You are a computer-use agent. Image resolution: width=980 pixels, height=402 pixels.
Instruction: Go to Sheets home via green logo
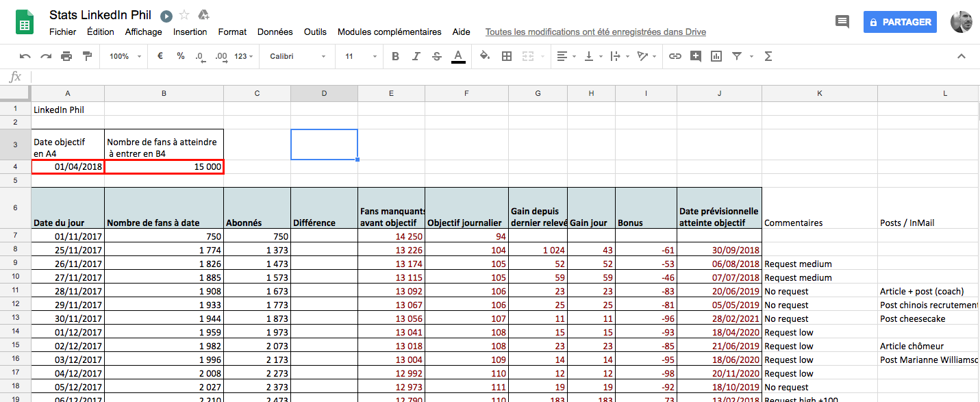click(x=25, y=22)
